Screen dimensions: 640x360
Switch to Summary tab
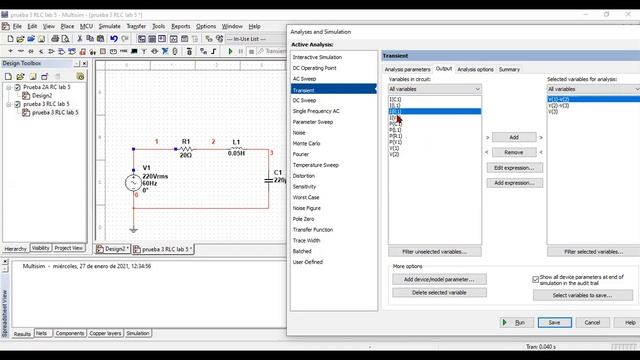coord(509,69)
